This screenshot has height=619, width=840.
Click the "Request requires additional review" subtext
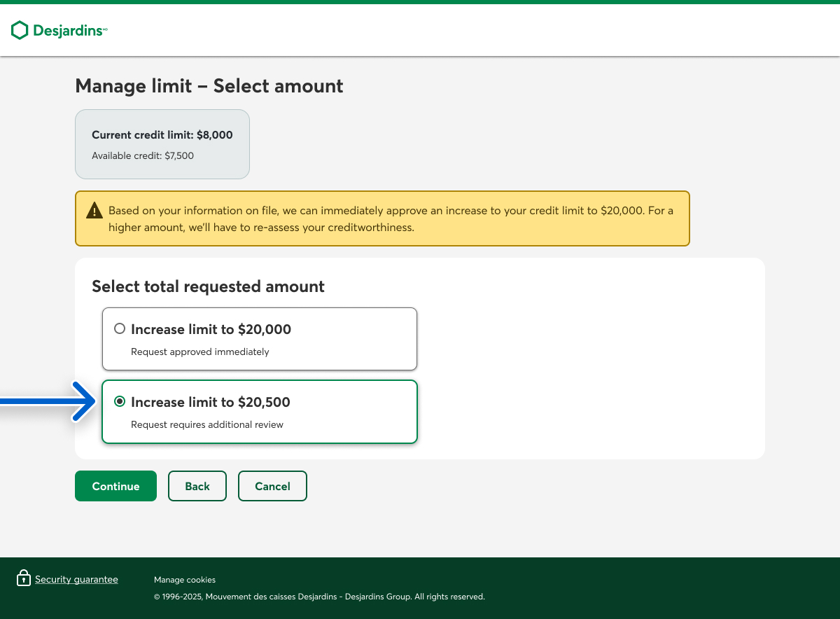click(207, 424)
